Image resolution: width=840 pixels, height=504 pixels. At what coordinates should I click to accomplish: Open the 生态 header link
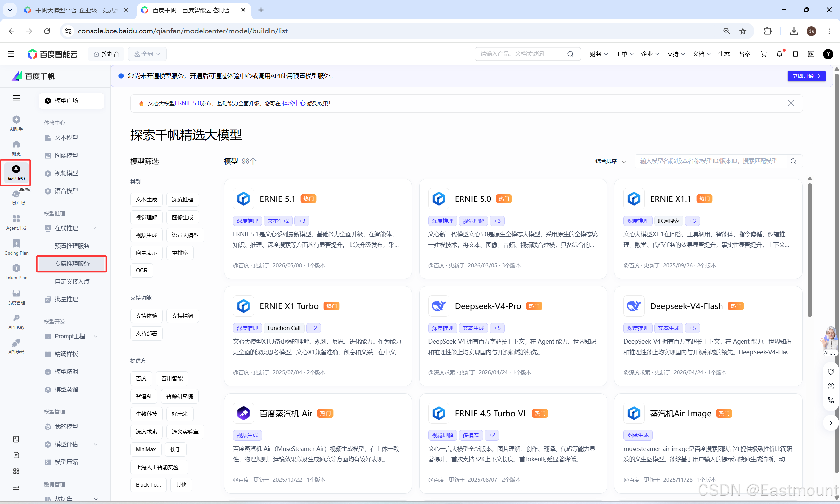tap(724, 54)
